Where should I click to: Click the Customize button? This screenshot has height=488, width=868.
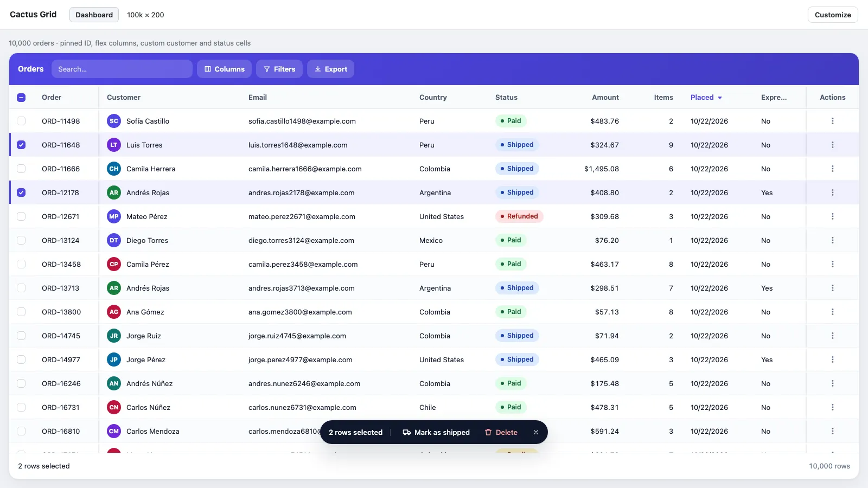(833, 15)
